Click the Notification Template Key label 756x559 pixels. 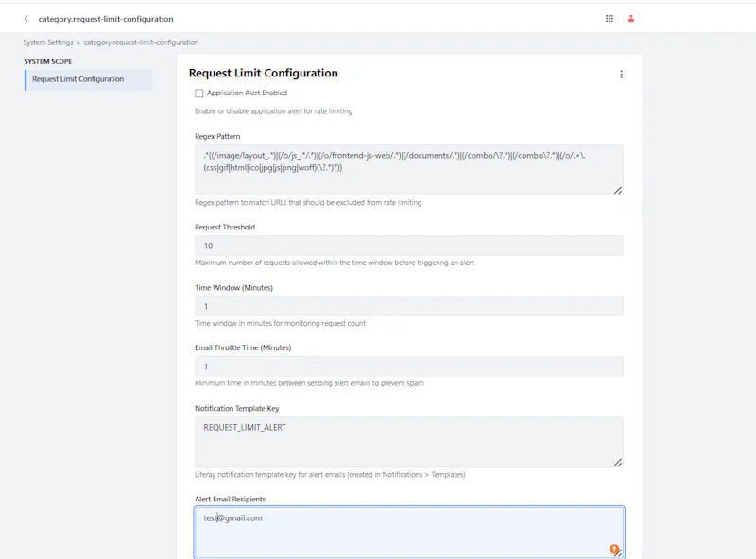(237, 408)
